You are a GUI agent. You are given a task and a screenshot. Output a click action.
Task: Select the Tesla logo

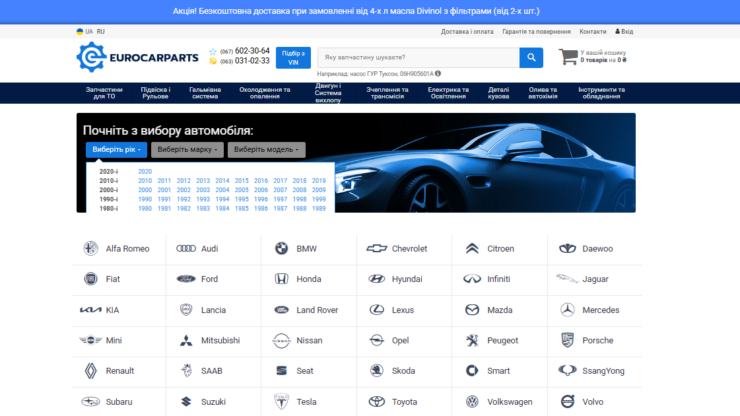click(281, 401)
